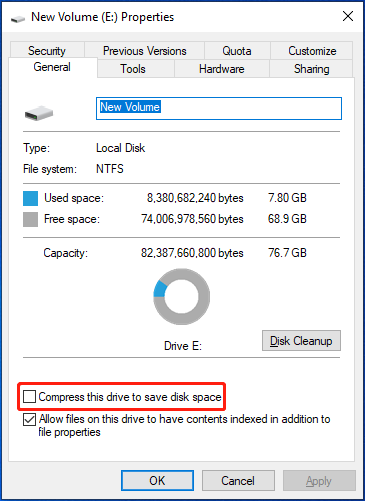Select the Quota tab

pos(237,51)
